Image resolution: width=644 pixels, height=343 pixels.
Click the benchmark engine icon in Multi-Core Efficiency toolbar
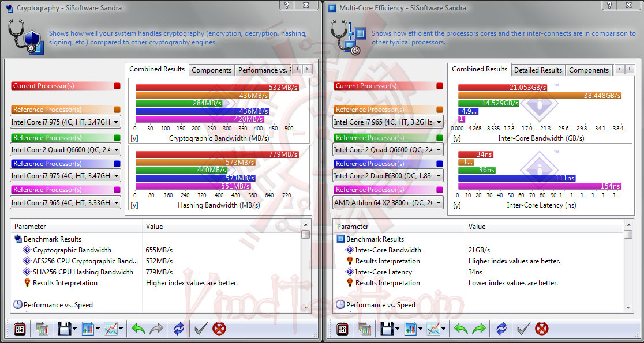pyautogui.click(x=342, y=329)
